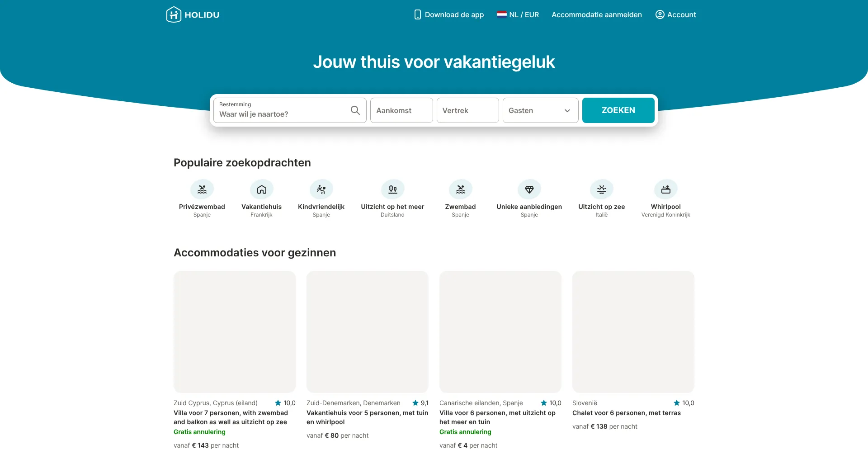Open the NL / EUR language selector

coord(518,14)
